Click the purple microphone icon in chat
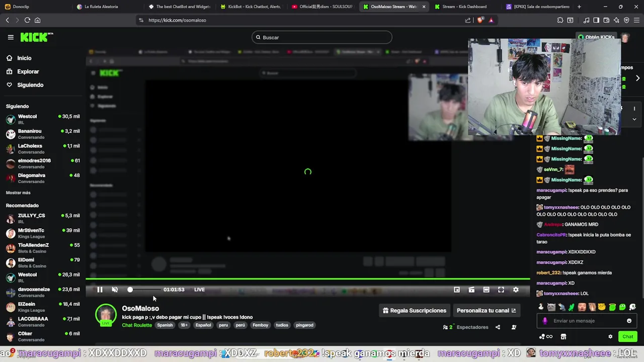The width and height of the screenshot is (644, 362). point(545,321)
